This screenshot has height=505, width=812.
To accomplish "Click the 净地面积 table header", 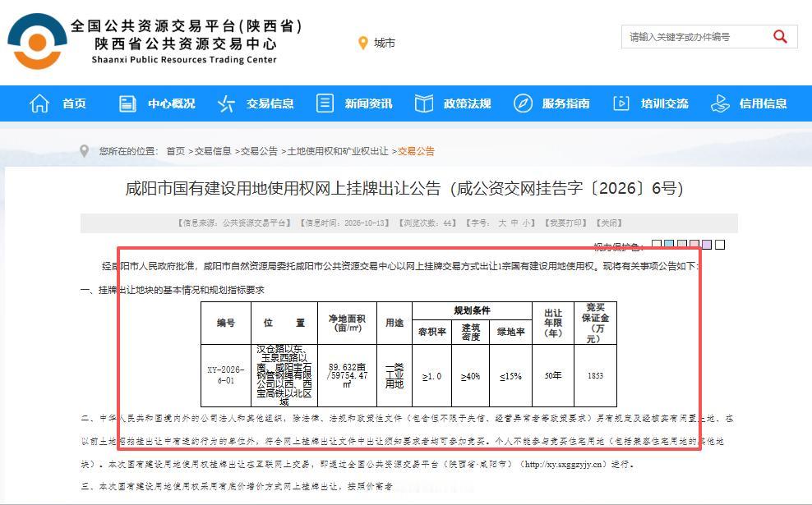I will (x=347, y=323).
